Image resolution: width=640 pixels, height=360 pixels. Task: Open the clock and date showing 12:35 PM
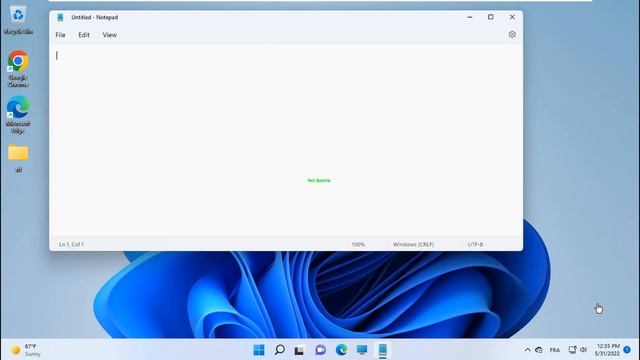607,350
